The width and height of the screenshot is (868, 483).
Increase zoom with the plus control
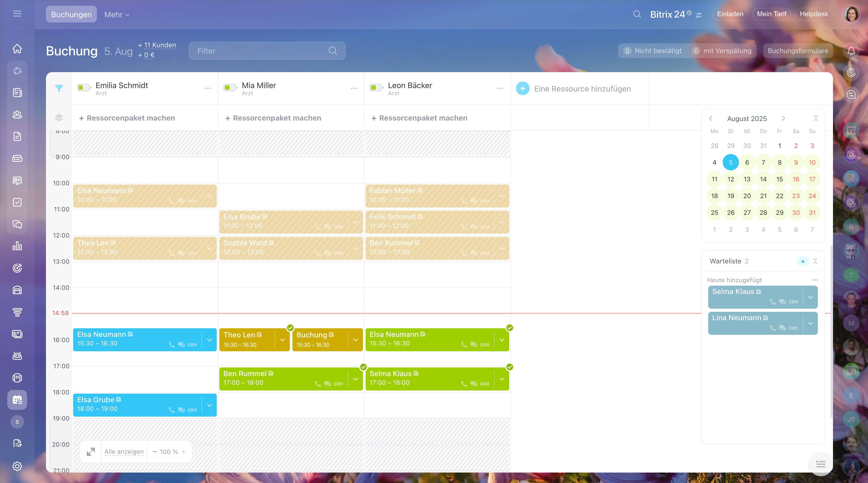[184, 452]
